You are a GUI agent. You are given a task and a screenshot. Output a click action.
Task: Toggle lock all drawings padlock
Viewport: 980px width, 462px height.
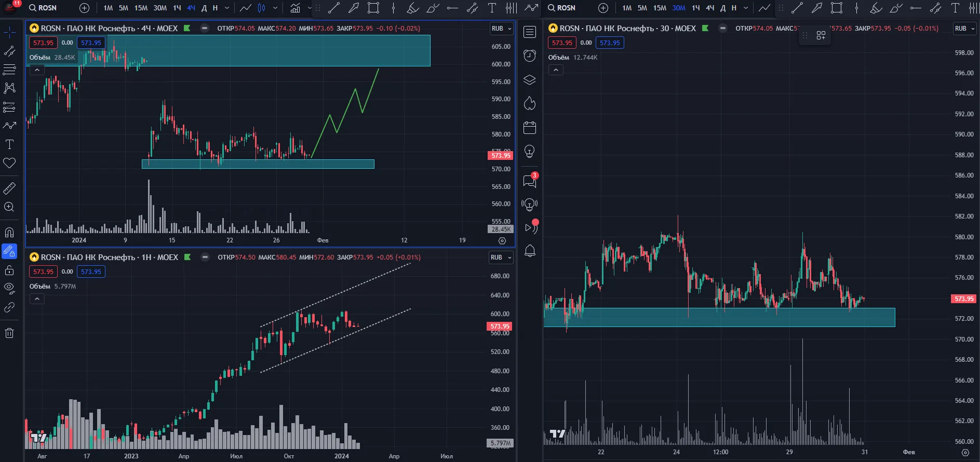(9, 270)
